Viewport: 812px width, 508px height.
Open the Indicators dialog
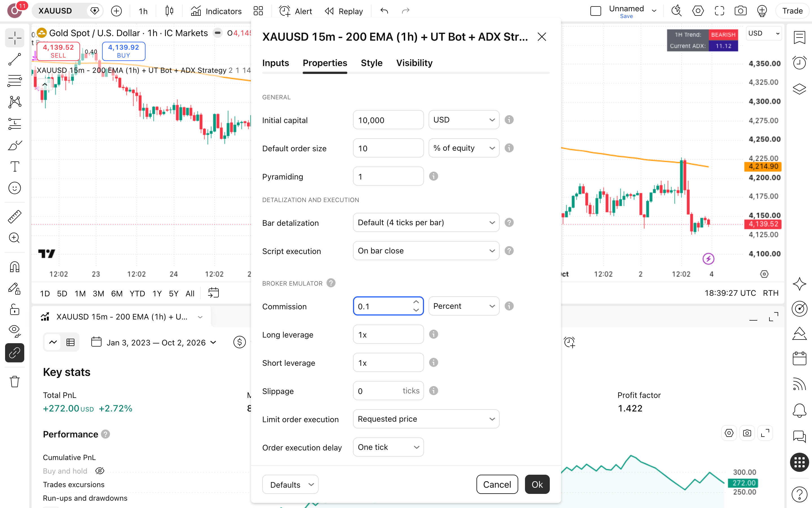pos(216,11)
